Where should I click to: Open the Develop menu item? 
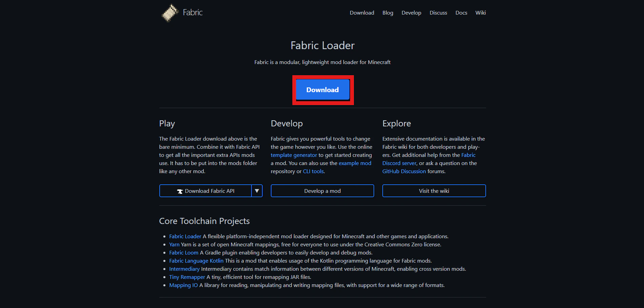tap(411, 13)
